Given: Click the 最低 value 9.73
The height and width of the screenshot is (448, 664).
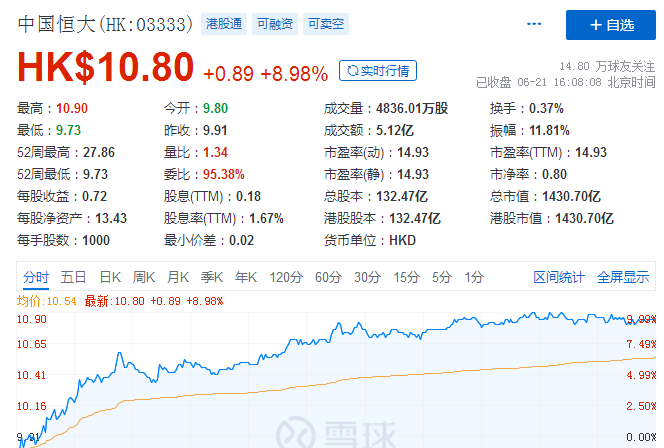Looking at the screenshot, I should coord(69,130).
